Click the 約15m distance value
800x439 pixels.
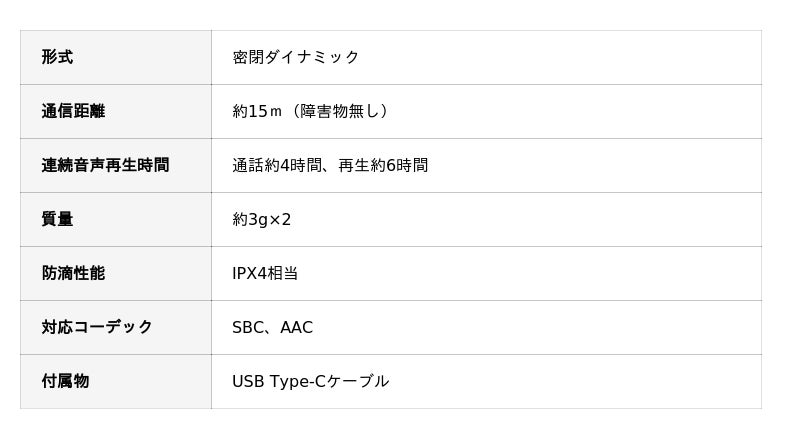pyautogui.click(x=258, y=111)
